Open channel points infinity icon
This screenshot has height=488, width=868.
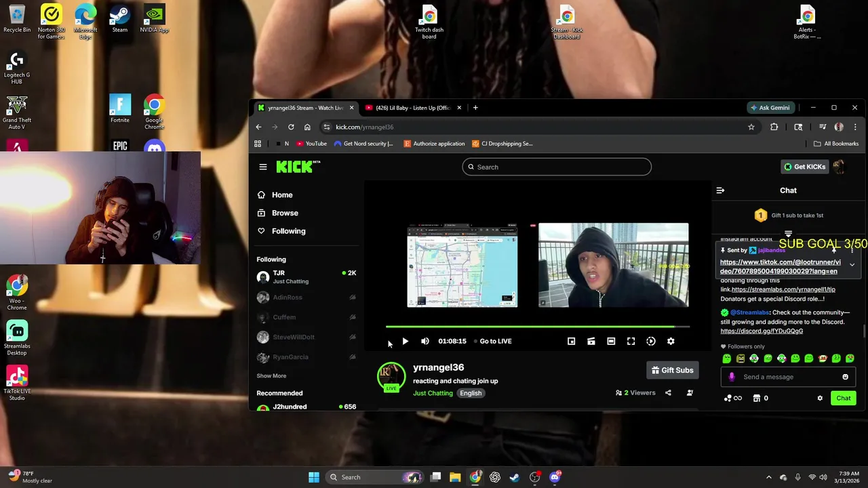pos(733,398)
